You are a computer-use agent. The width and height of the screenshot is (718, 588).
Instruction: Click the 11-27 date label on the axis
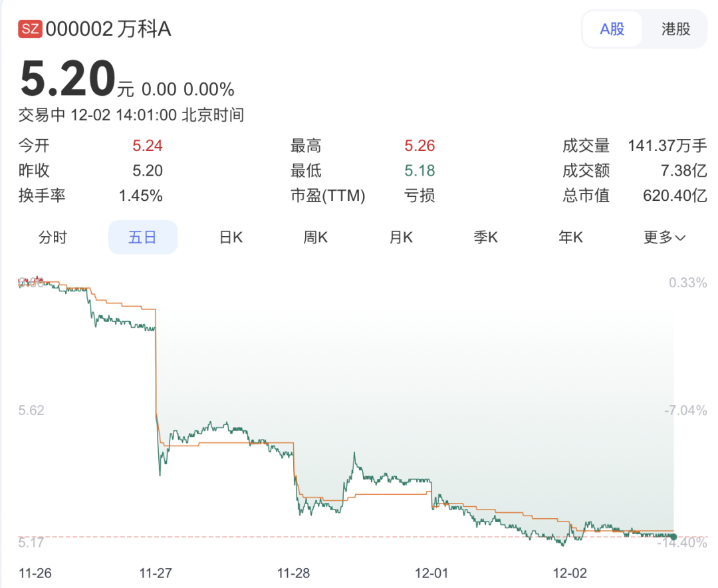click(155, 572)
